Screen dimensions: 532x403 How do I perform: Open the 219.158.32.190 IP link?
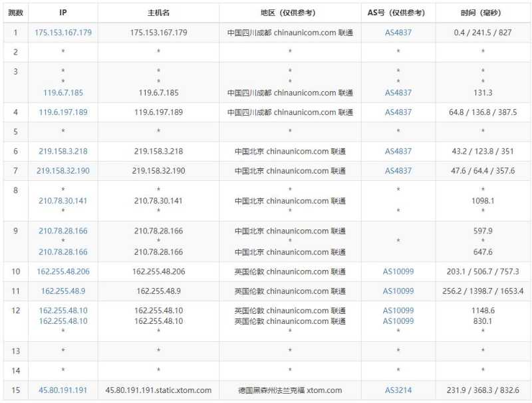63,170
